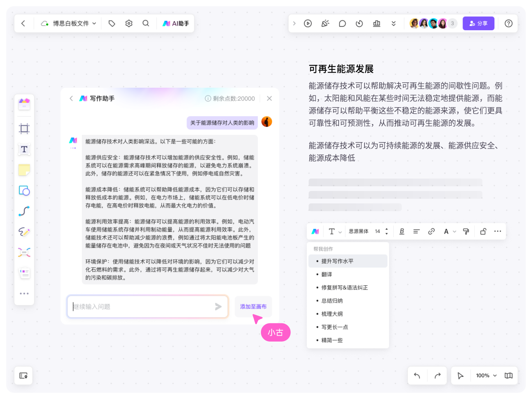Open the text style T dropdown

335,231
